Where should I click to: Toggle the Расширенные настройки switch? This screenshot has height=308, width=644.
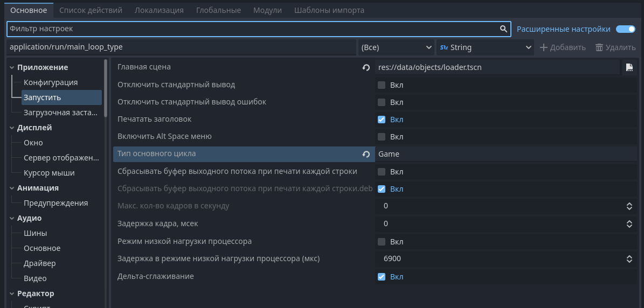pos(625,29)
